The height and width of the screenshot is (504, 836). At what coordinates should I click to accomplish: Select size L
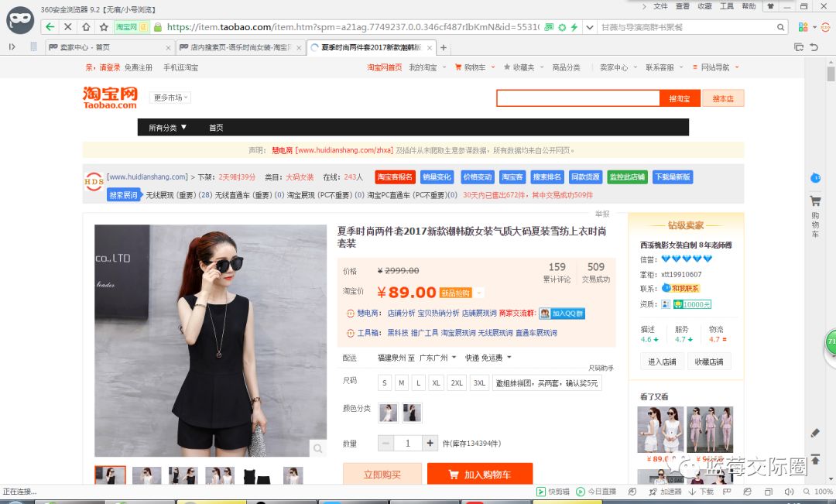(419, 383)
